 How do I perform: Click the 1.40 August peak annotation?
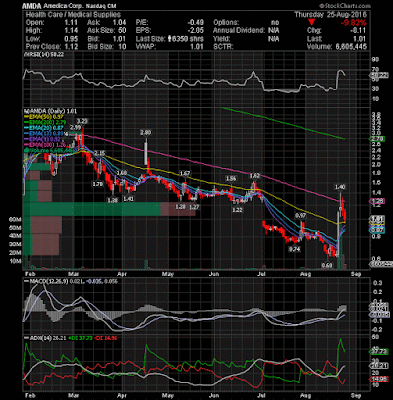click(341, 187)
